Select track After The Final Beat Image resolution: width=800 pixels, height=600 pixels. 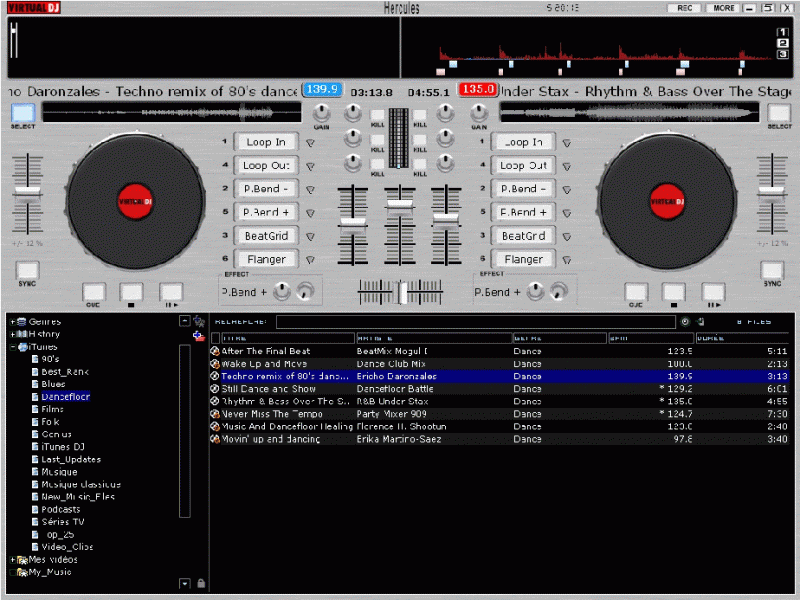point(499,351)
